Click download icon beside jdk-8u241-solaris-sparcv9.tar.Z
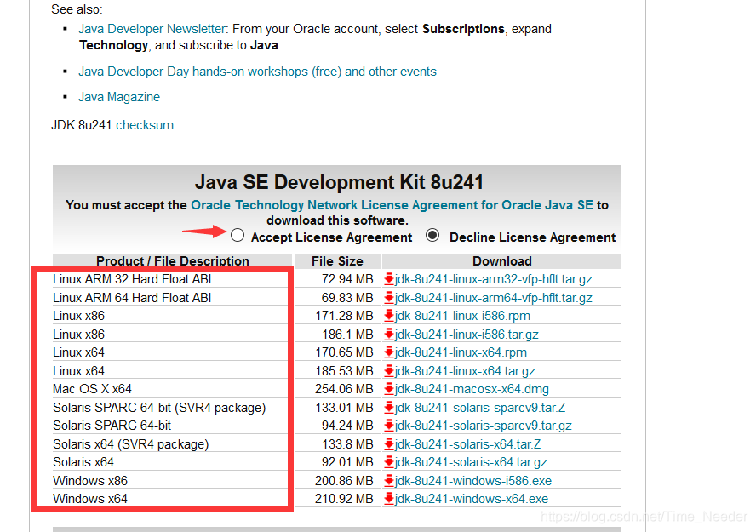 coord(388,407)
